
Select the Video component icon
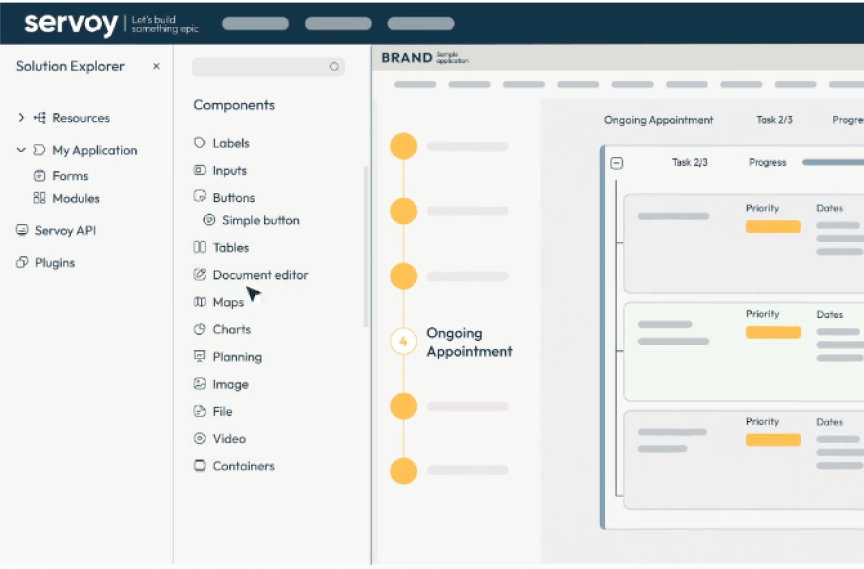(x=200, y=438)
